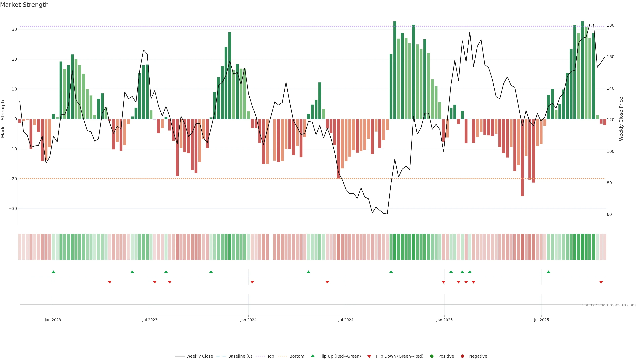Click the first green flip-up triangle near Jan 2023
Viewport: 644px width, 362px height.
(x=53, y=272)
